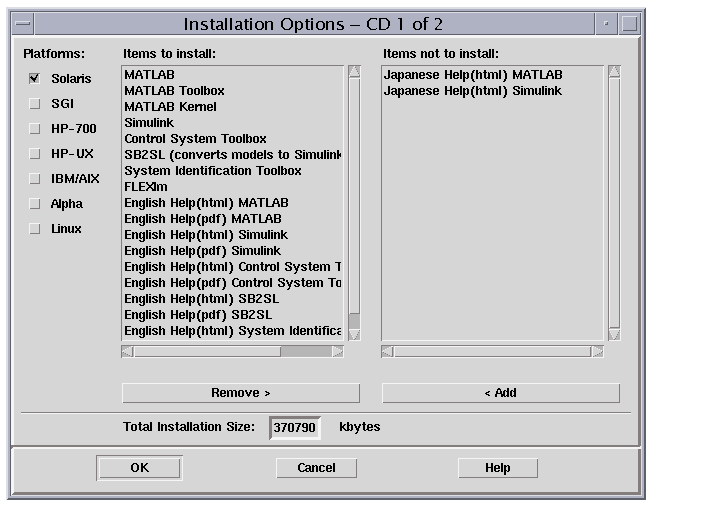Select English Help(pdf) Simulink item
722x510 pixels.
233,251
